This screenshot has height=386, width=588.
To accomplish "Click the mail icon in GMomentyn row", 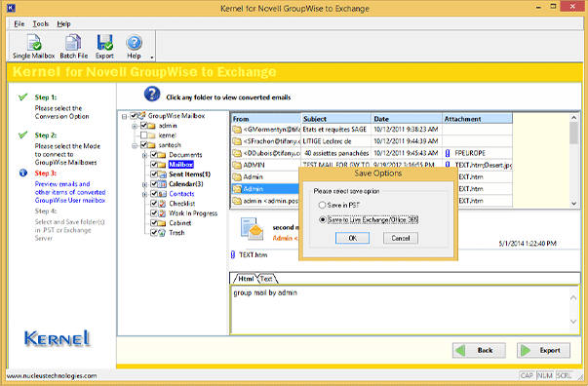I will [x=237, y=130].
